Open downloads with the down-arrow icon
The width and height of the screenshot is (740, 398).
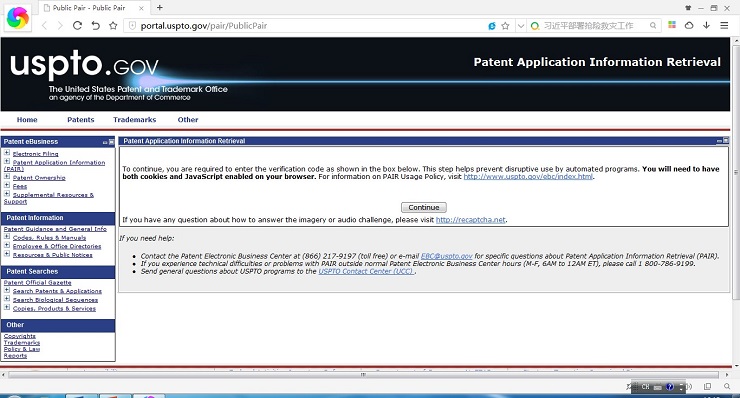(x=706, y=25)
